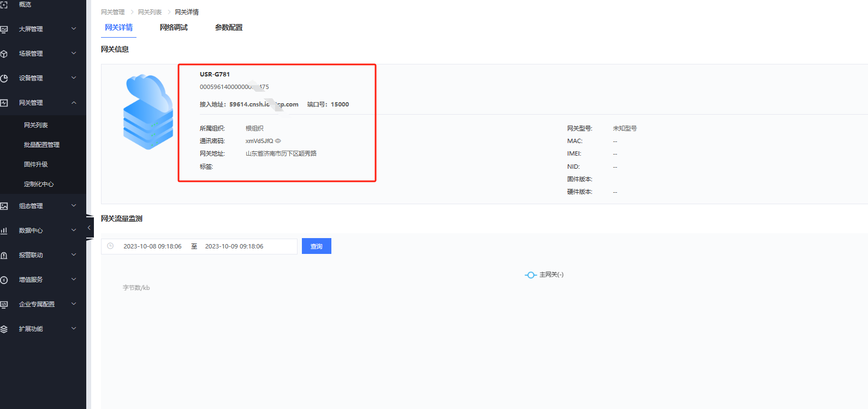This screenshot has width=868, height=409.
Task: Click the 数据中心 bar chart icon
Action: [x=4, y=230]
